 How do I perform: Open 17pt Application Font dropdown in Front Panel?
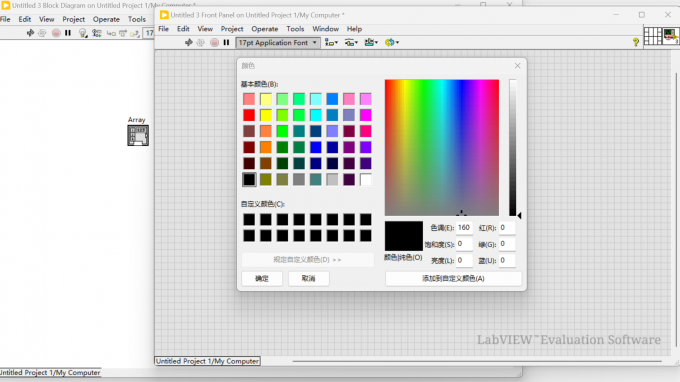click(x=278, y=42)
